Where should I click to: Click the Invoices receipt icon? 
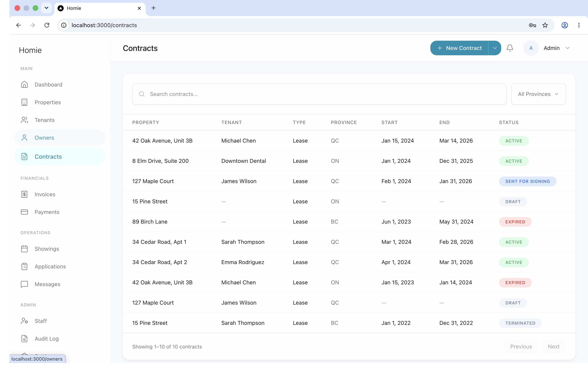tap(24, 194)
